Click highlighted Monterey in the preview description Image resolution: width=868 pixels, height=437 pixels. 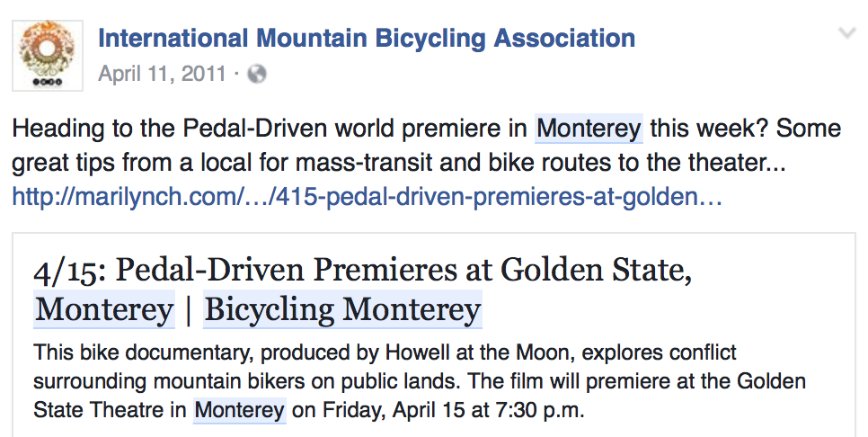click(x=240, y=411)
